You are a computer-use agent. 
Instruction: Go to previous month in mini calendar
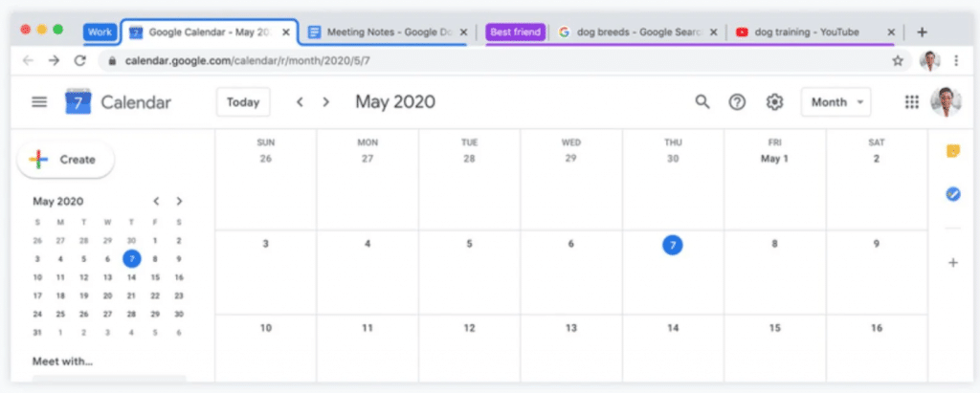click(157, 202)
